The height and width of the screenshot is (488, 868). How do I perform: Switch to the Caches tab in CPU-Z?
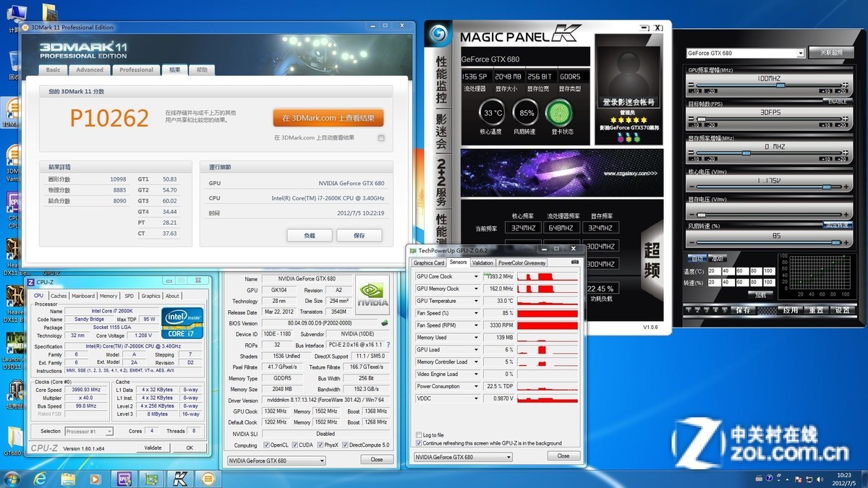[x=59, y=296]
